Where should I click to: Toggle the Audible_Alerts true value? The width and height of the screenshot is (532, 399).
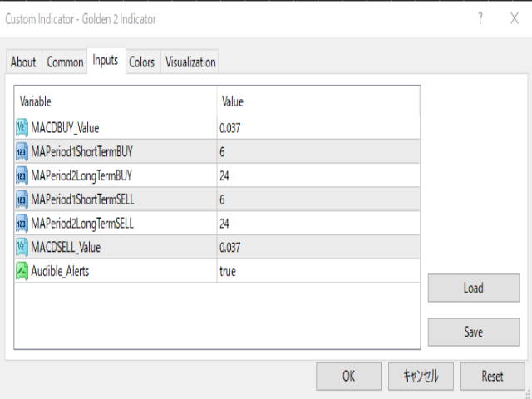[x=318, y=271]
